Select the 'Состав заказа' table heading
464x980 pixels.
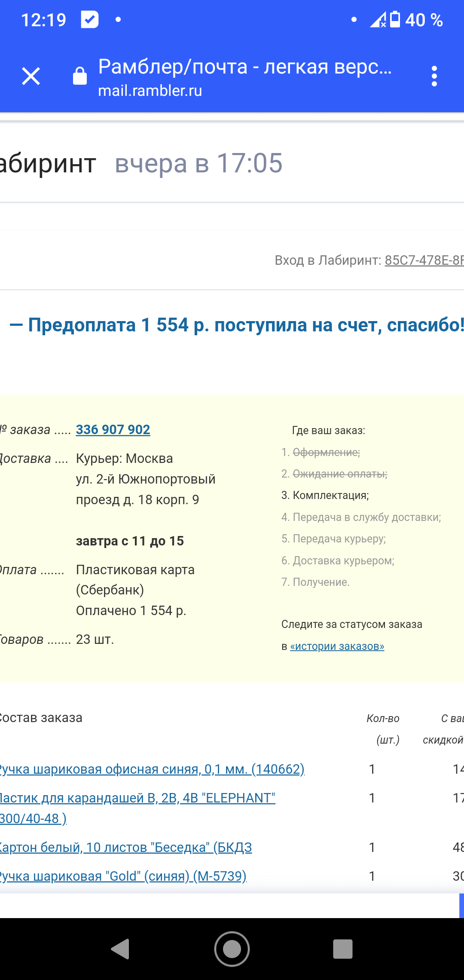pyautogui.click(x=41, y=718)
